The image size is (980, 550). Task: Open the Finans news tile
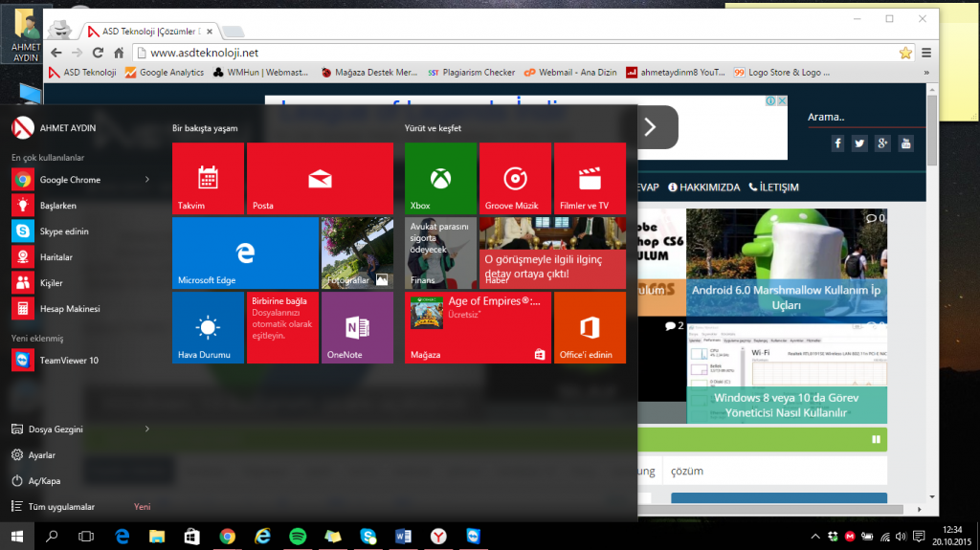click(x=440, y=253)
